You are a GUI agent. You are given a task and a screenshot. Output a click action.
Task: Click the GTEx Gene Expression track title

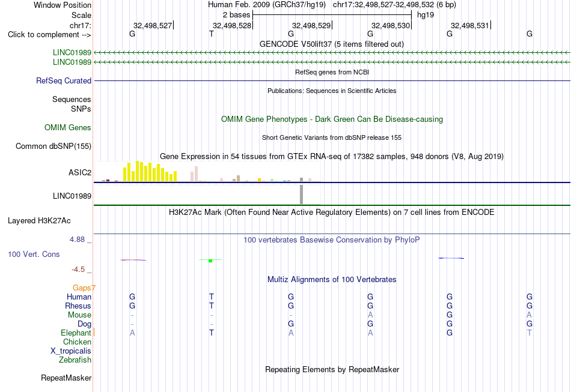pos(332,156)
